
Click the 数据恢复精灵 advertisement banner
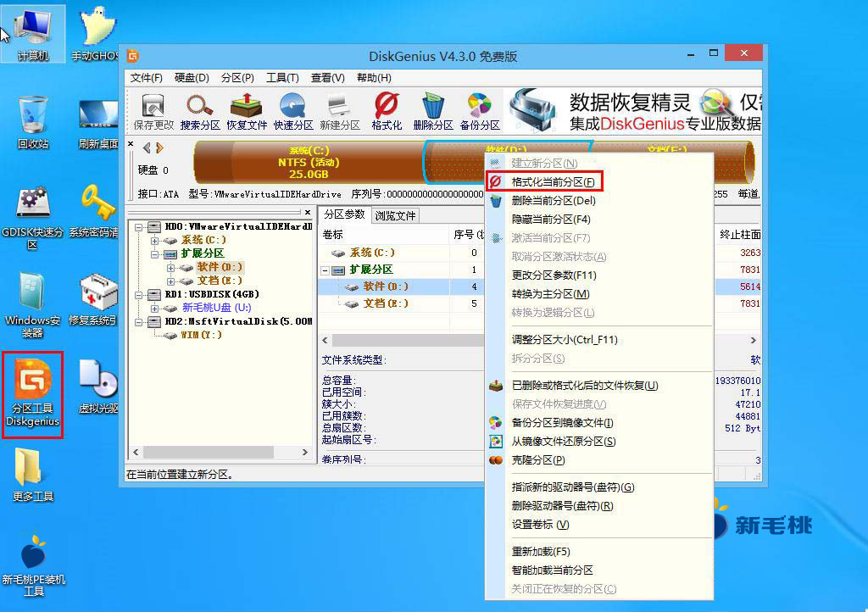tap(634, 111)
